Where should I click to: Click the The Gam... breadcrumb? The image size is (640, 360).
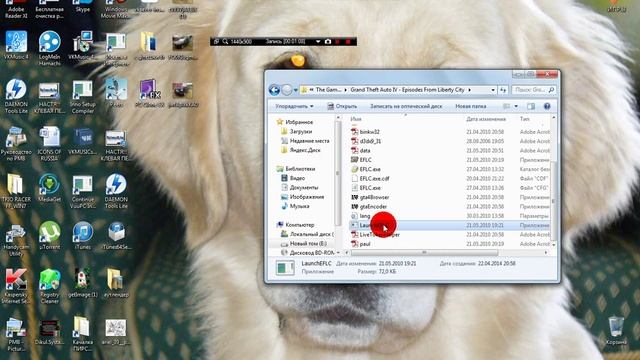pyautogui.click(x=329, y=90)
